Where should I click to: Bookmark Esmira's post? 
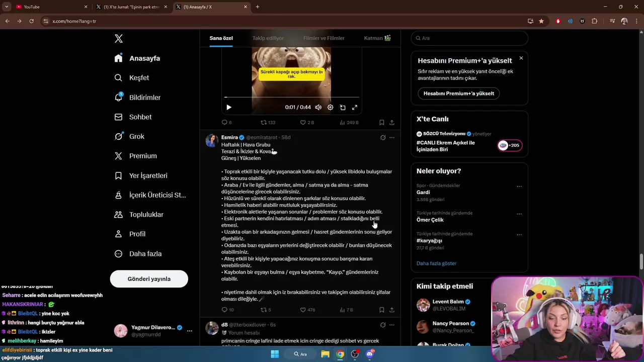click(x=382, y=310)
